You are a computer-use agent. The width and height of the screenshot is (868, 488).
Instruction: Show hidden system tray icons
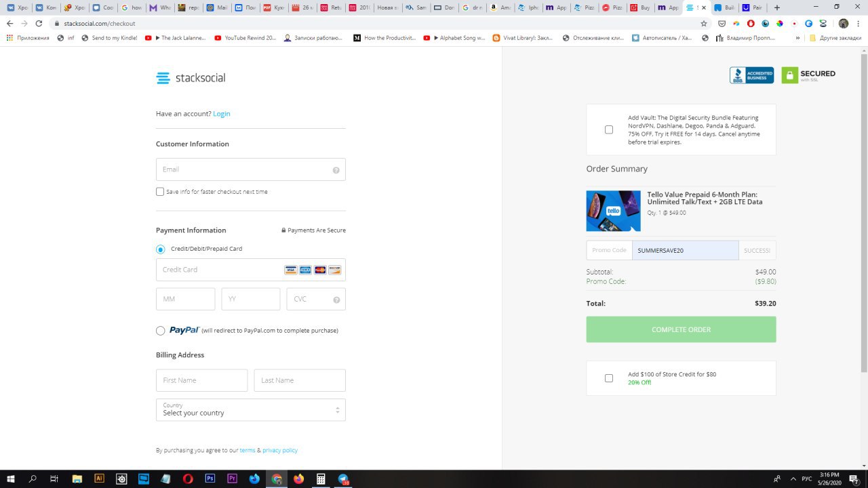tap(792, 479)
